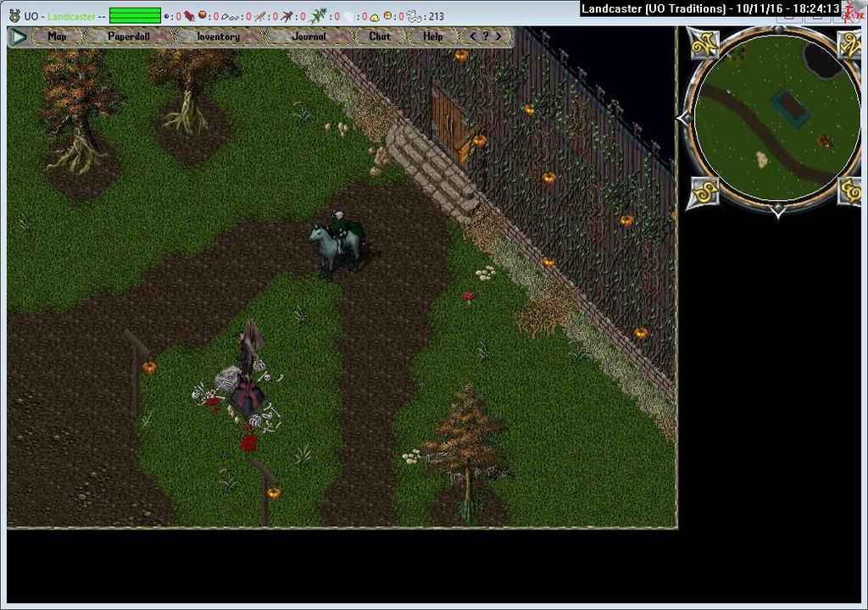Click the S compass button on radar
Screen dimensions: 868x610
pyautogui.click(x=704, y=191)
